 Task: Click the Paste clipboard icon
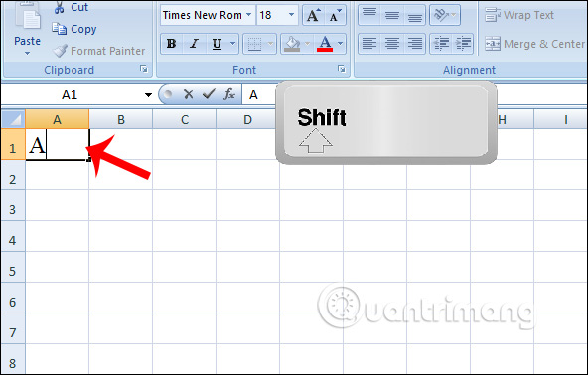click(28, 16)
